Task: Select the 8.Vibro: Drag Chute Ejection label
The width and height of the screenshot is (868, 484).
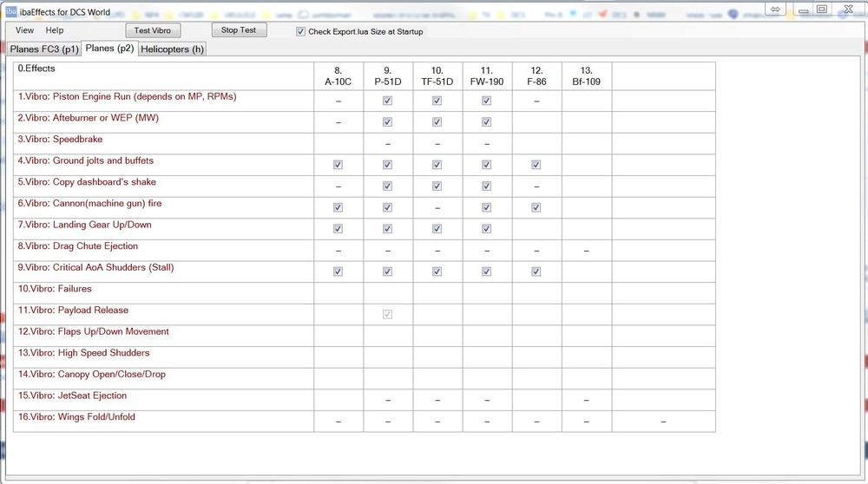Action: tap(77, 246)
